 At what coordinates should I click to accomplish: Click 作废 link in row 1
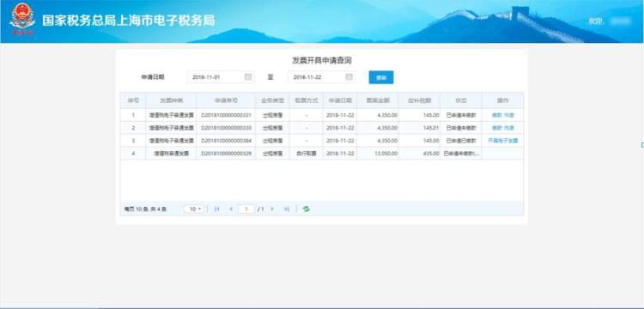click(509, 115)
